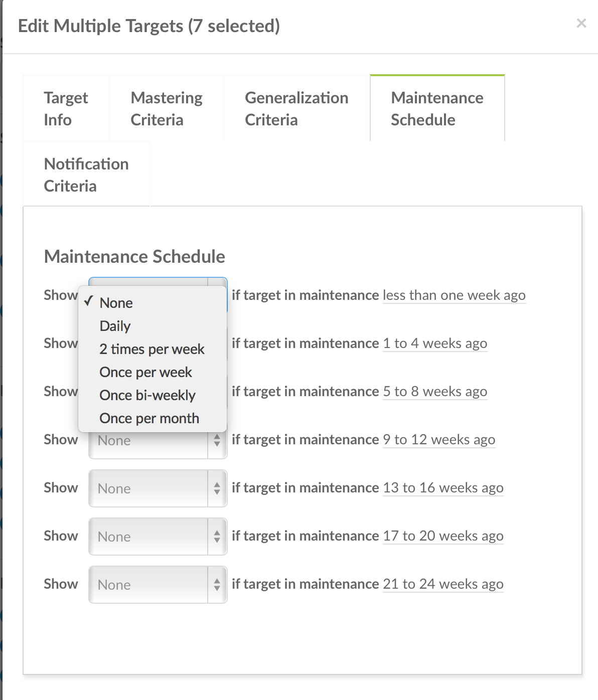598x700 pixels.
Task: Click the dialog title Edit Multiple Targets
Action: [x=149, y=26]
